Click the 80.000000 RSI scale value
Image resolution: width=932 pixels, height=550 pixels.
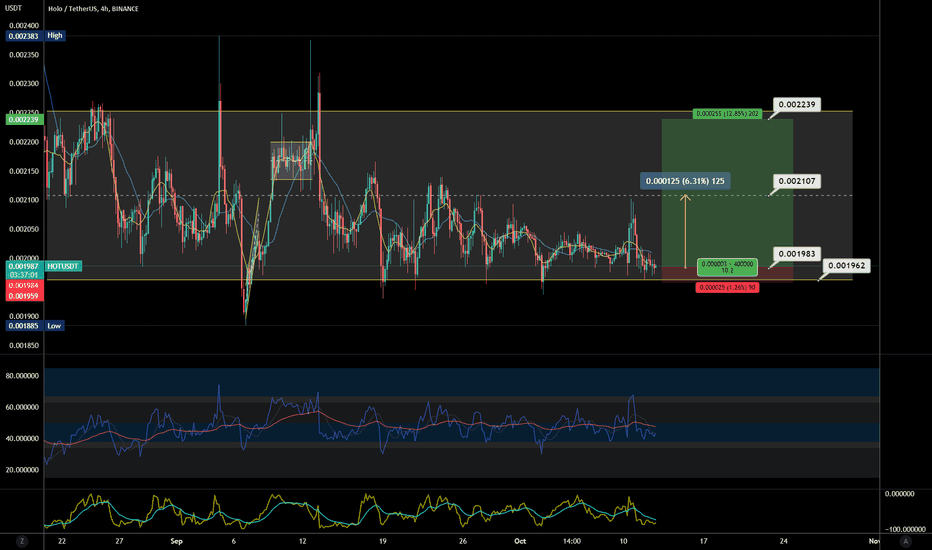[23, 376]
